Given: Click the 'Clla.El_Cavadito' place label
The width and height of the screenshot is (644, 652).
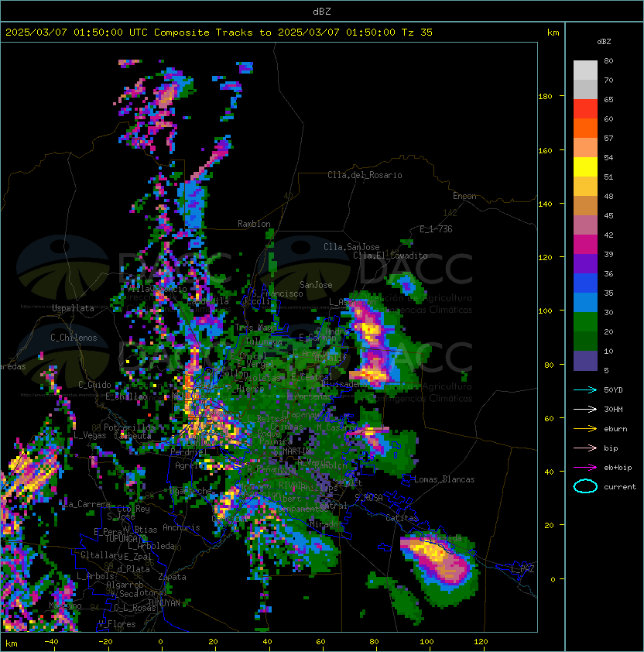Looking at the screenshot, I should click(x=390, y=256).
